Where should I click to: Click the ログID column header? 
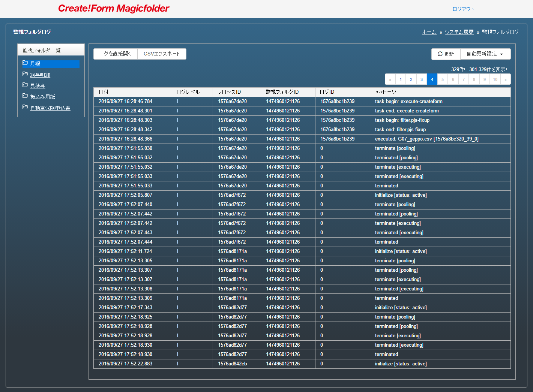coord(342,92)
